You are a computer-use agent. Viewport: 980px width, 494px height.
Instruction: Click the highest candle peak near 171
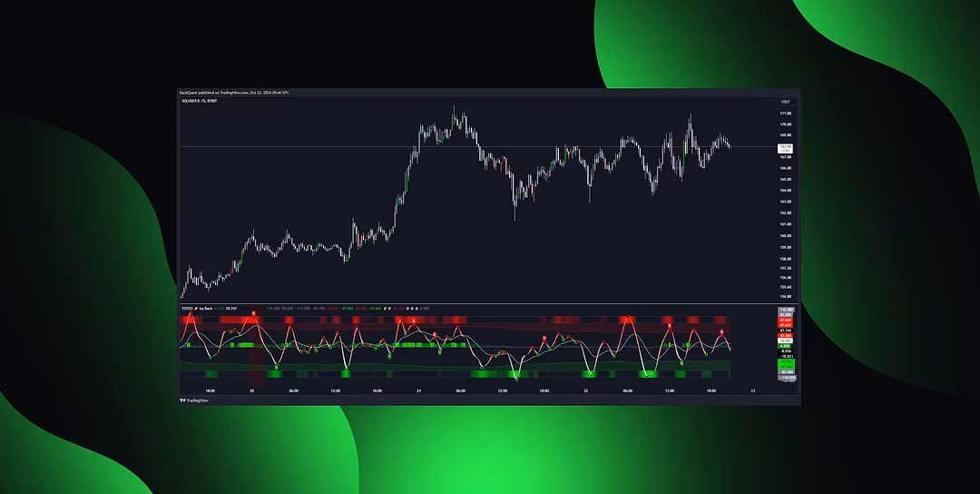tap(454, 108)
